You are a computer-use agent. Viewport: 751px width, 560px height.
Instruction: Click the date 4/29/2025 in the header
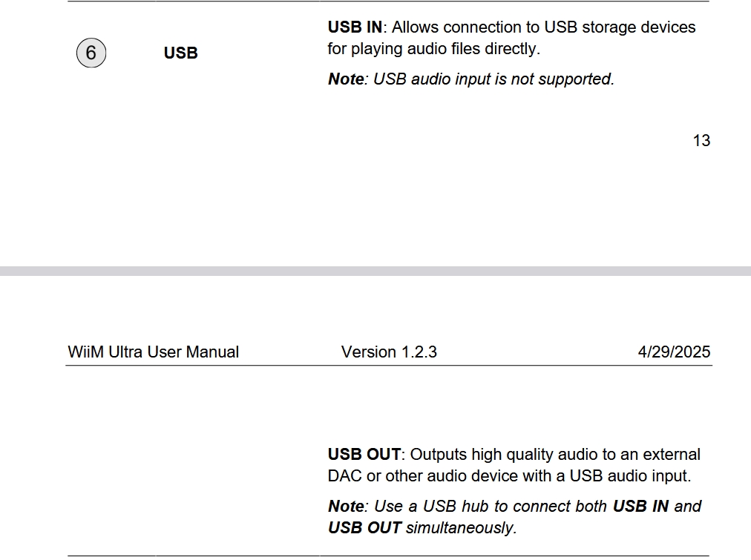point(674,352)
